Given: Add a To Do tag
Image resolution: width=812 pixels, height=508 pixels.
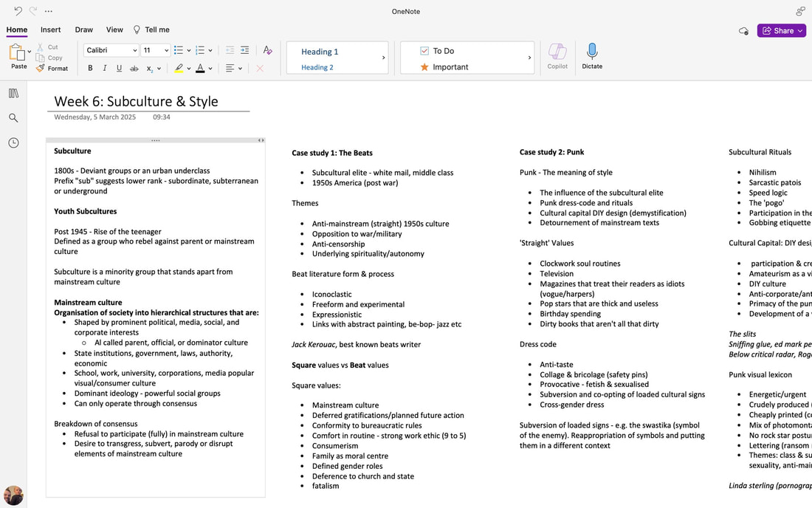Looking at the screenshot, I should pos(437,51).
